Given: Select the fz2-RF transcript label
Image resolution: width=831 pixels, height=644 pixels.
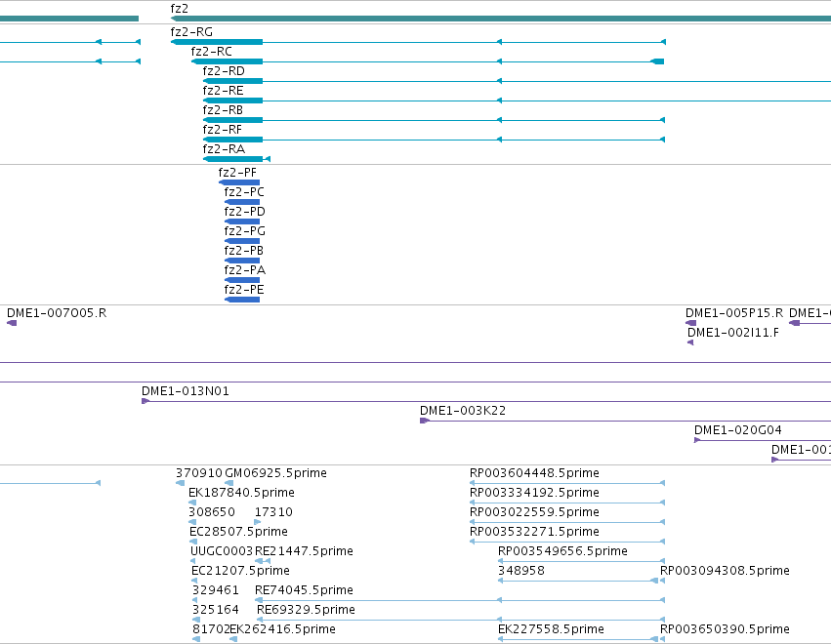Looking at the screenshot, I should coord(222,130).
